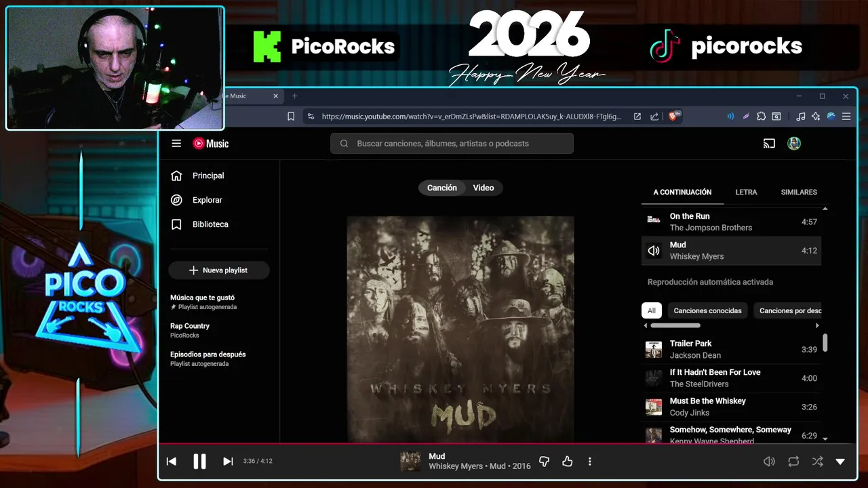Click the YouTube Music logo
The image size is (868, 488).
[211, 143]
